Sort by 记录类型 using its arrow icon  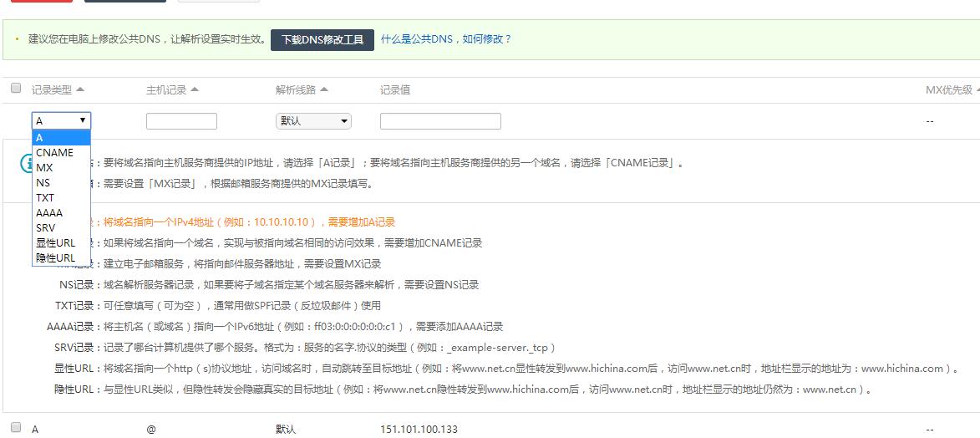tap(80, 89)
